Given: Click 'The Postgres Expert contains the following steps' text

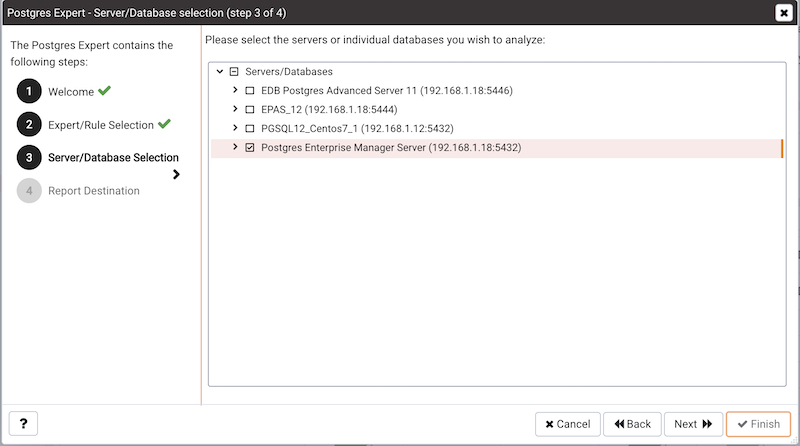Looking at the screenshot, I should [92, 54].
